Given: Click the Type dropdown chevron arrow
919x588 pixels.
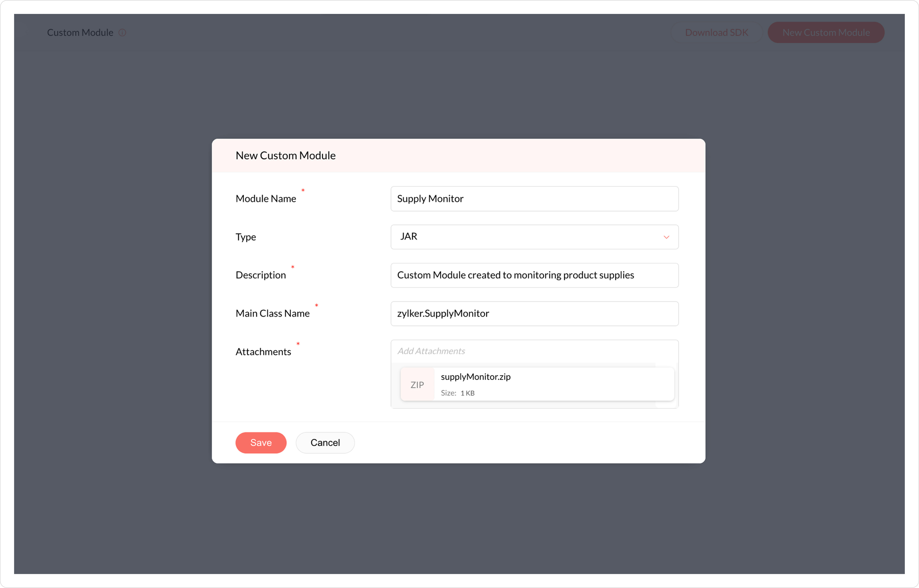Looking at the screenshot, I should point(666,237).
